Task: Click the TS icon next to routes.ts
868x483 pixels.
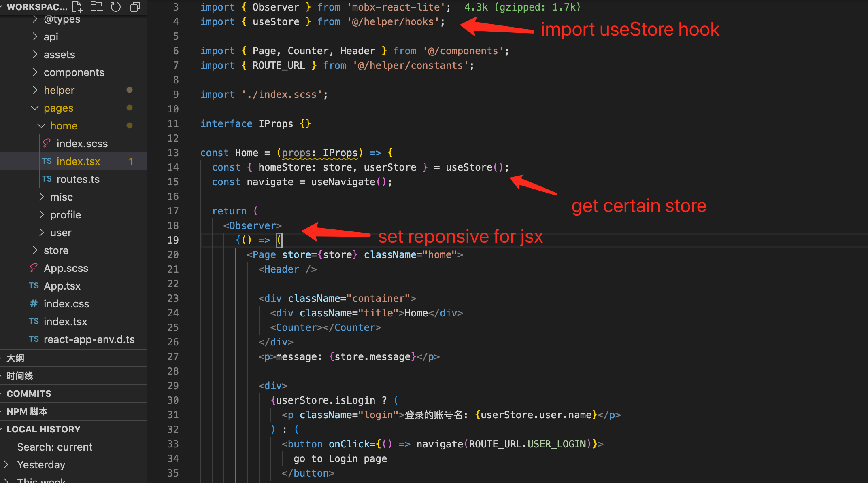Action: [x=47, y=179]
